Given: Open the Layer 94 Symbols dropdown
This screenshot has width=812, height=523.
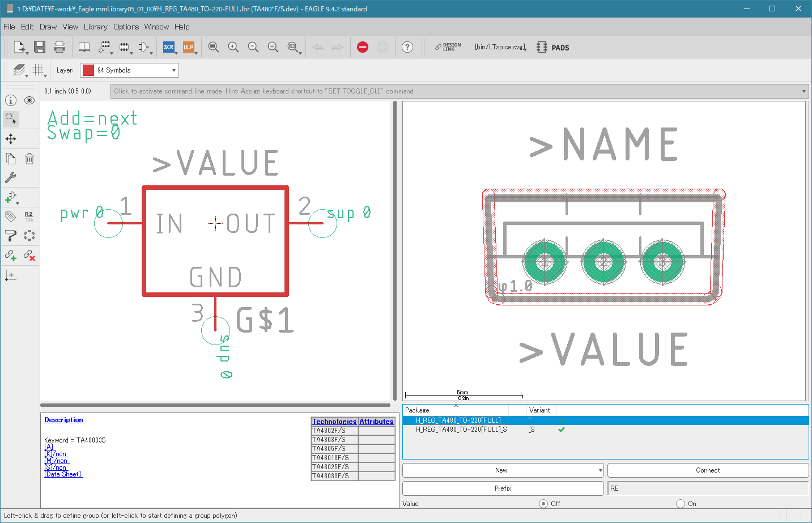Looking at the screenshot, I should pyautogui.click(x=129, y=70).
